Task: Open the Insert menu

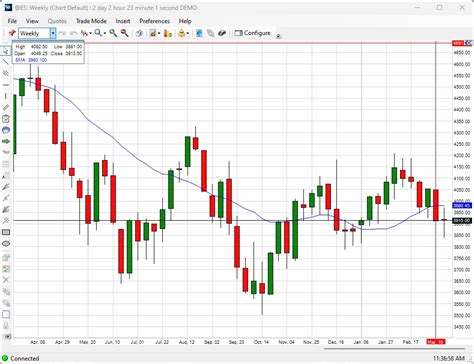Action: [123, 21]
